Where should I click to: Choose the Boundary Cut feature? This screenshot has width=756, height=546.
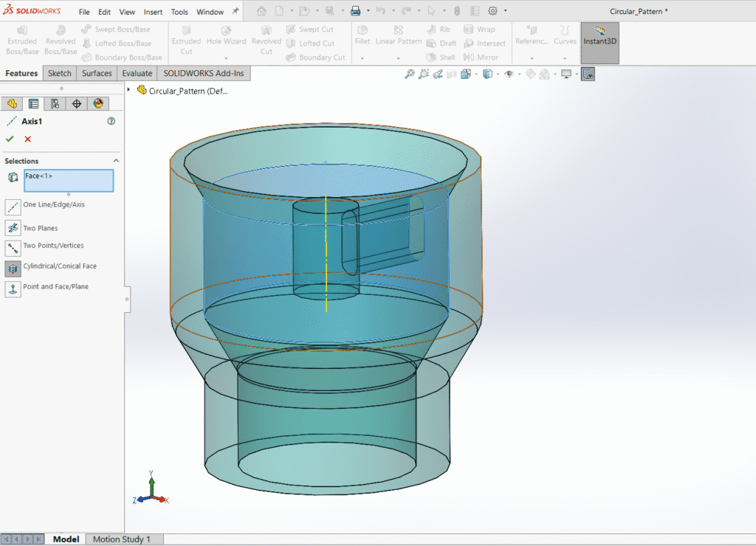click(x=315, y=58)
